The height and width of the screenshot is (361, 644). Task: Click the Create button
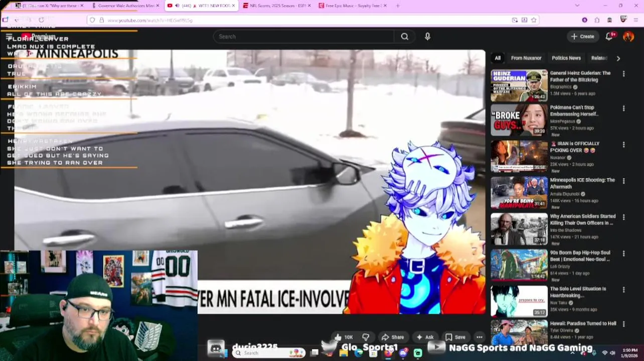[x=582, y=36]
